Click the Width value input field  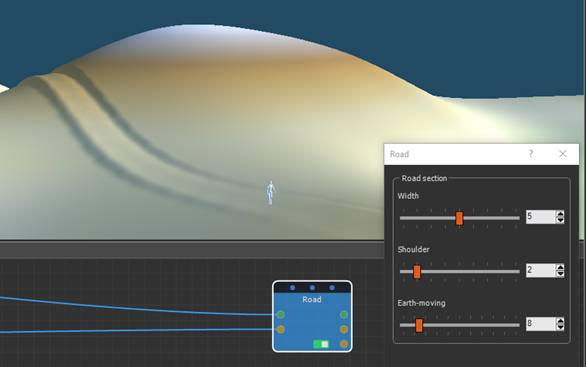tap(541, 217)
